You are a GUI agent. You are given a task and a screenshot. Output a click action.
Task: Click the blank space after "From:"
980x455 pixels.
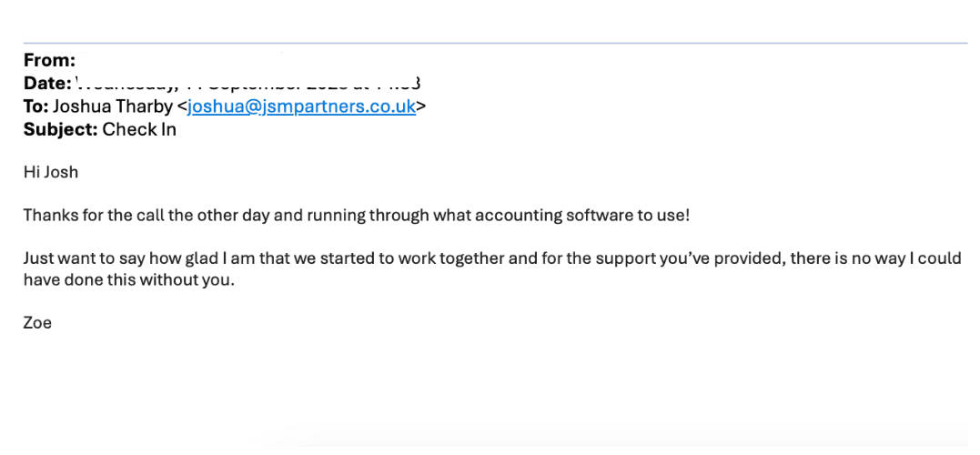[182, 61]
